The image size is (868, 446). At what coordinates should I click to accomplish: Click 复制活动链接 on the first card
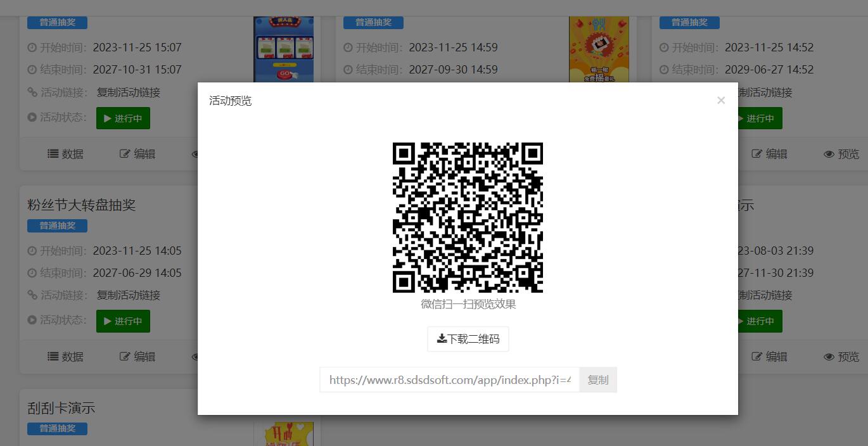pos(129,92)
